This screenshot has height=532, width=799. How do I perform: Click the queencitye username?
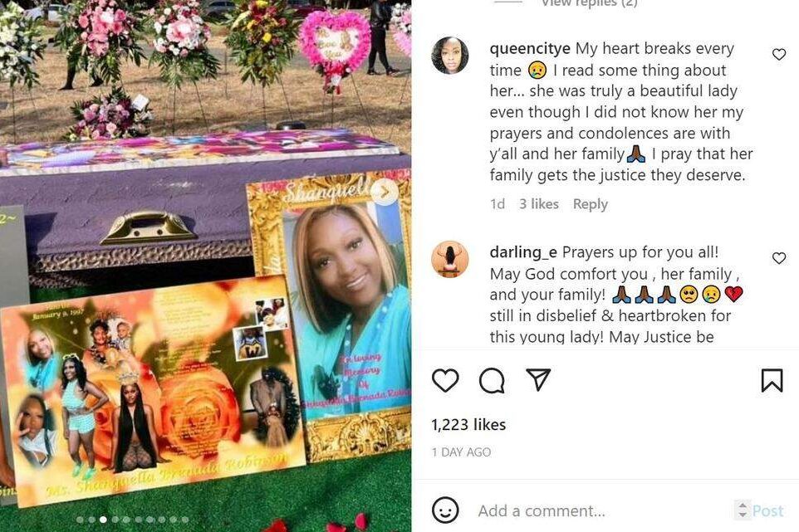pyautogui.click(x=530, y=49)
